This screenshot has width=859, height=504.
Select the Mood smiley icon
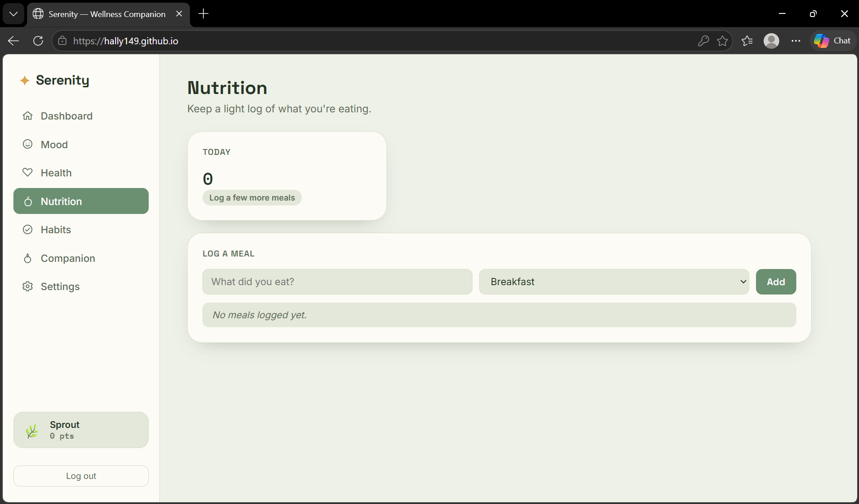click(x=28, y=144)
